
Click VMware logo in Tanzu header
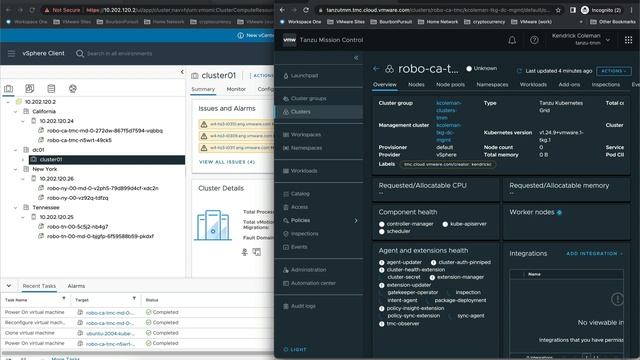[289, 40]
